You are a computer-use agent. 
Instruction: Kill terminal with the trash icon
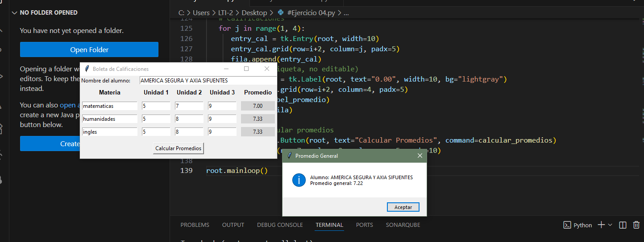click(x=636, y=225)
